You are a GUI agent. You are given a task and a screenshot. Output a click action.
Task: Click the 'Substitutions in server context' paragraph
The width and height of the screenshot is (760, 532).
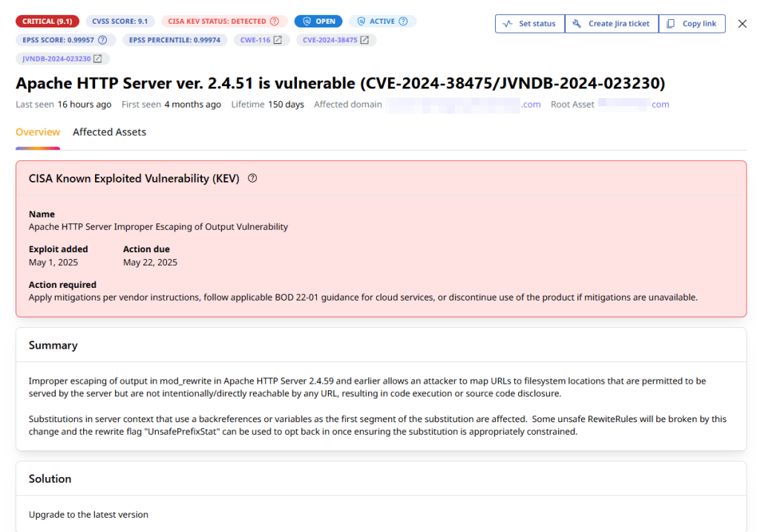378,425
